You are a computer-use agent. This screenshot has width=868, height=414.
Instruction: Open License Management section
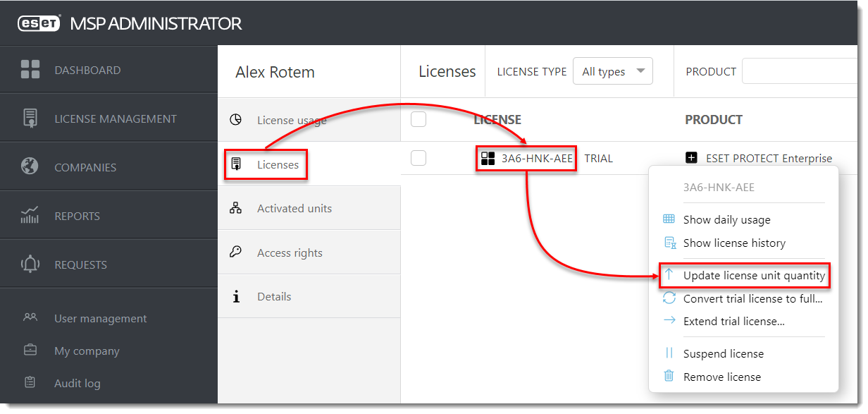pos(108,118)
